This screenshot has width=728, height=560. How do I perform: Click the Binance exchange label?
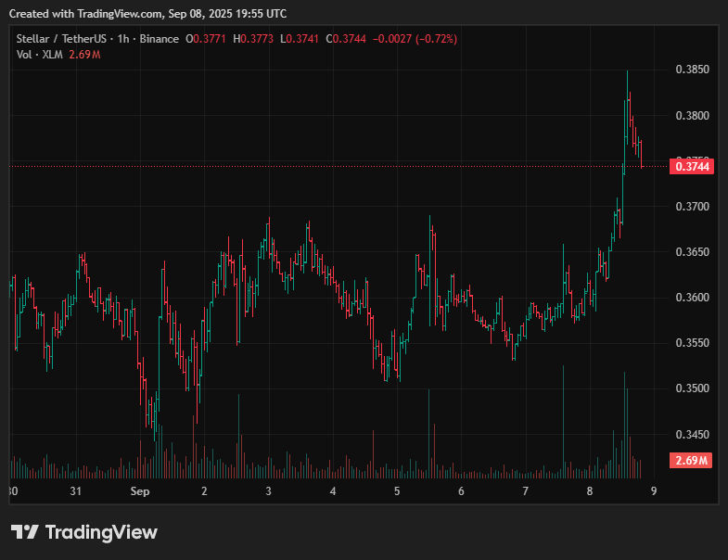[159, 39]
